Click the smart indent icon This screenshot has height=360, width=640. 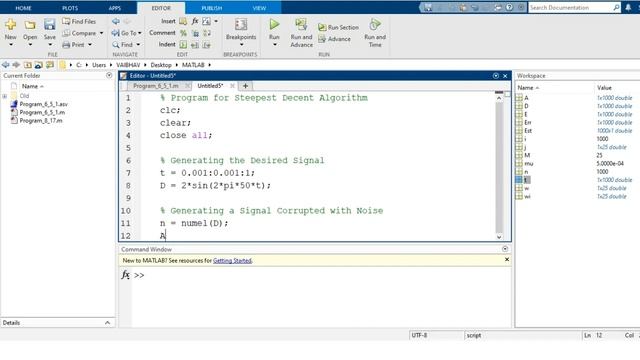[183, 44]
